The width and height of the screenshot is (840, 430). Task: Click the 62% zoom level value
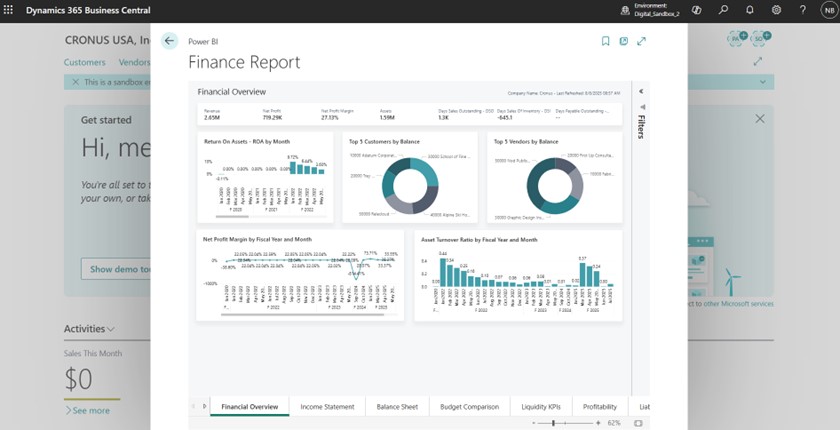(x=614, y=423)
